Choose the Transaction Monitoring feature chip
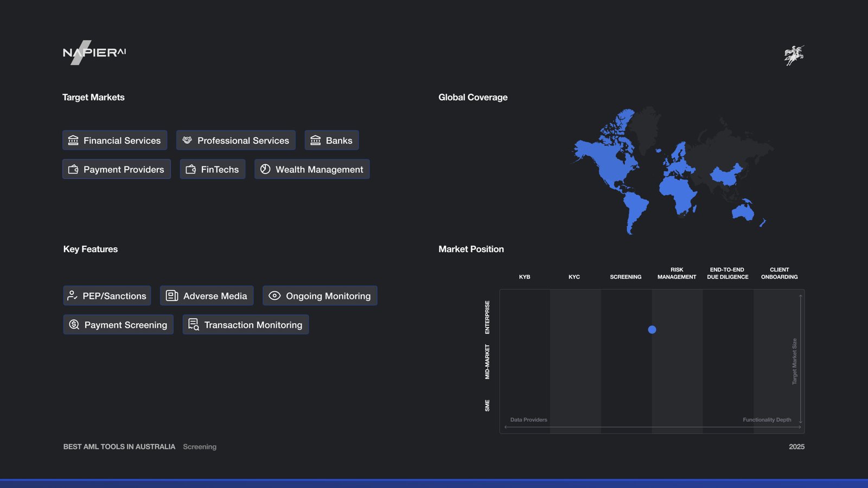The image size is (868, 488). point(246,324)
